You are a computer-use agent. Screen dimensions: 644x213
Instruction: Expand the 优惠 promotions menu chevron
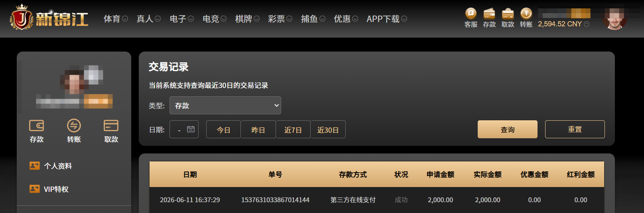355,19
